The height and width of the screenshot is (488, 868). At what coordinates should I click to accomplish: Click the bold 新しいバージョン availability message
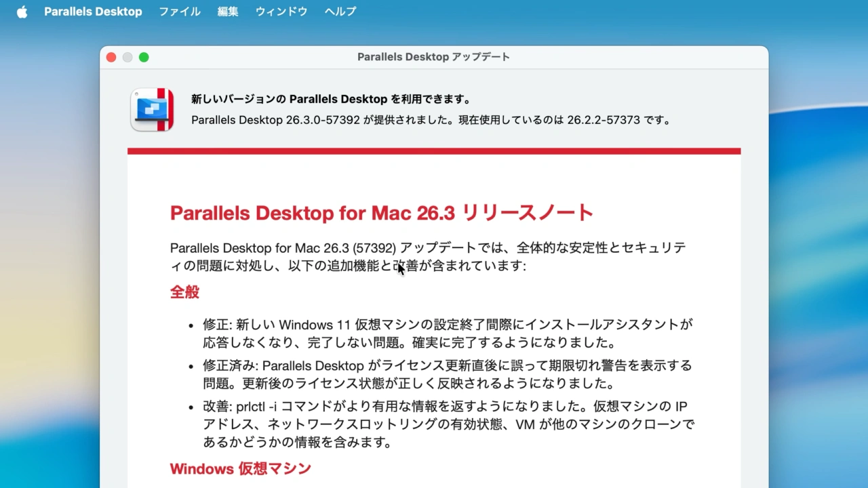pyautogui.click(x=331, y=99)
